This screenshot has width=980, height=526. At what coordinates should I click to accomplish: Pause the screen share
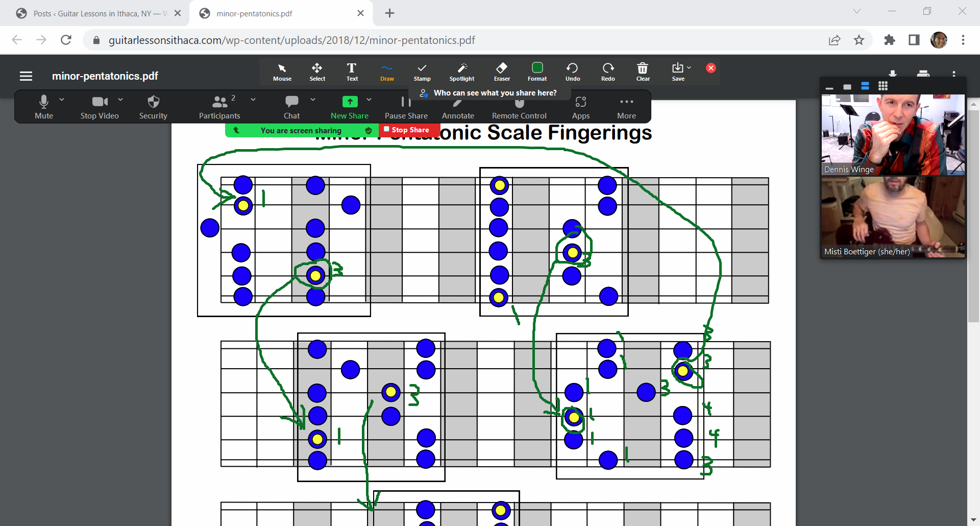tap(406, 107)
